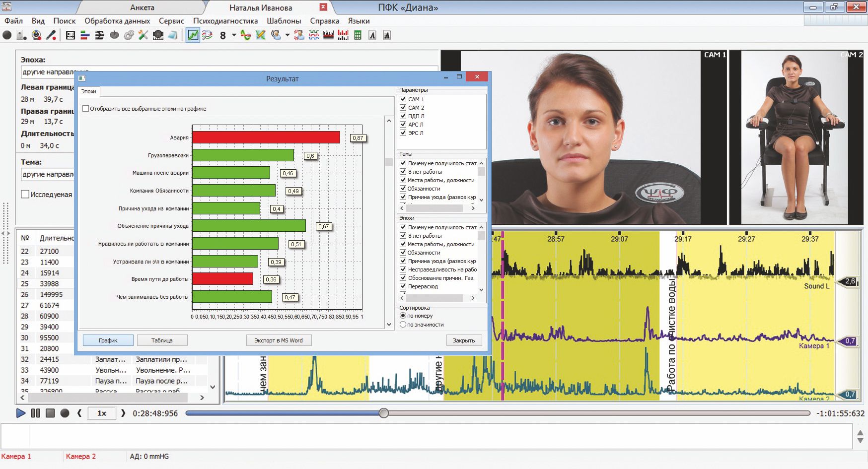Click the light blue sheet icon

(172, 35)
